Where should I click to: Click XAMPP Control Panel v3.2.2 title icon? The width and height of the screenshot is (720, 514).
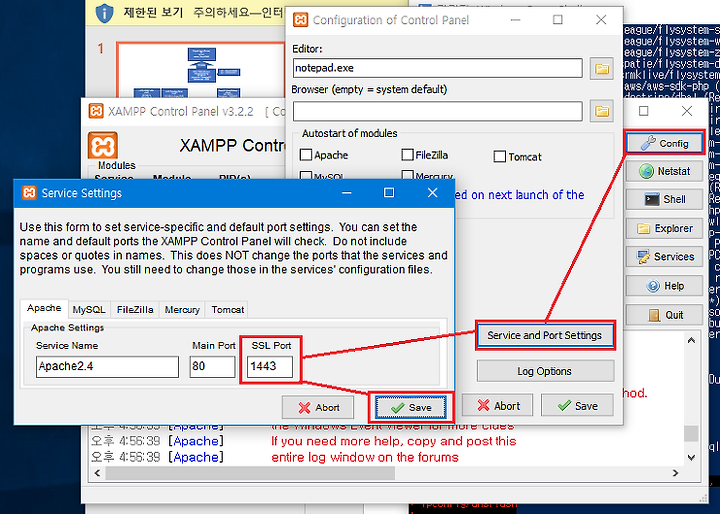[x=96, y=111]
